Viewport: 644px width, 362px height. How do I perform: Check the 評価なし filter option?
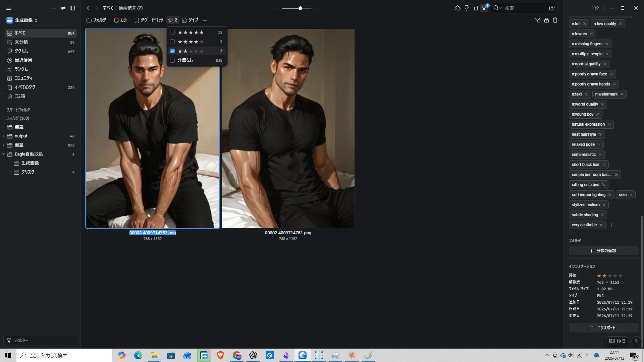pyautogui.click(x=172, y=60)
